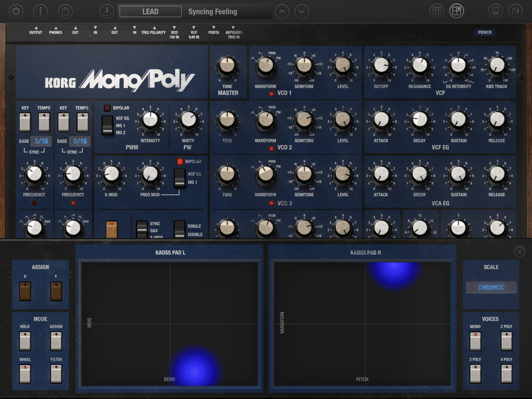Open the LEAD category selector

[150, 11]
